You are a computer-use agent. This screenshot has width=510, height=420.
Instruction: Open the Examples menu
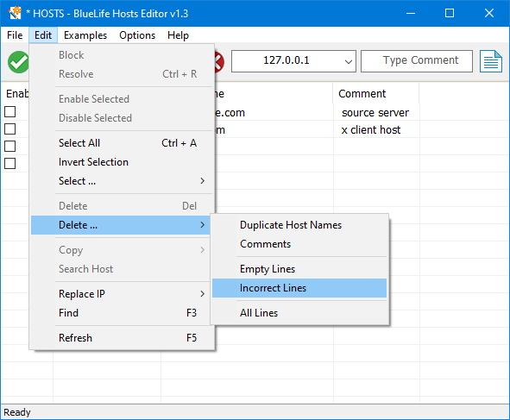tap(85, 35)
